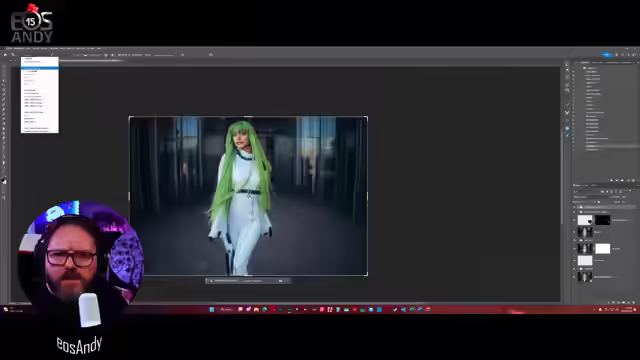Open the foreground color swatch in the left toolbar
The width and height of the screenshot is (640, 360).
click(x=3, y=180)
